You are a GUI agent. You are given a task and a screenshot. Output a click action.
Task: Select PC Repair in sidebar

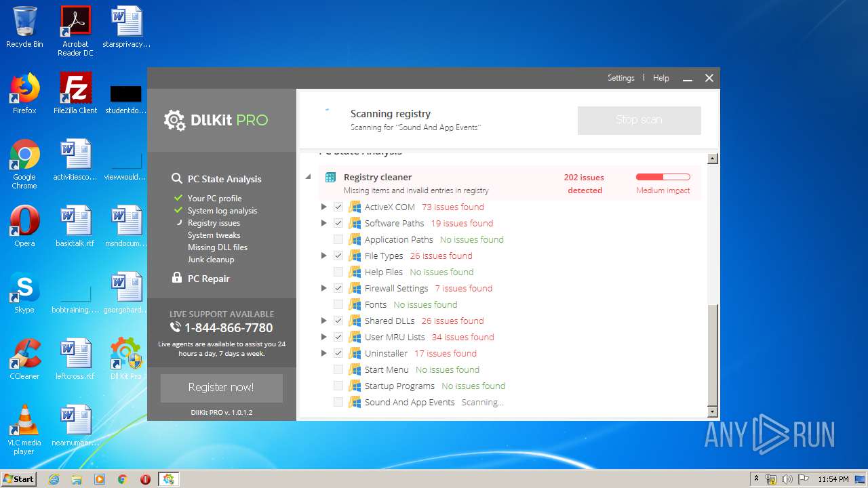208,279
